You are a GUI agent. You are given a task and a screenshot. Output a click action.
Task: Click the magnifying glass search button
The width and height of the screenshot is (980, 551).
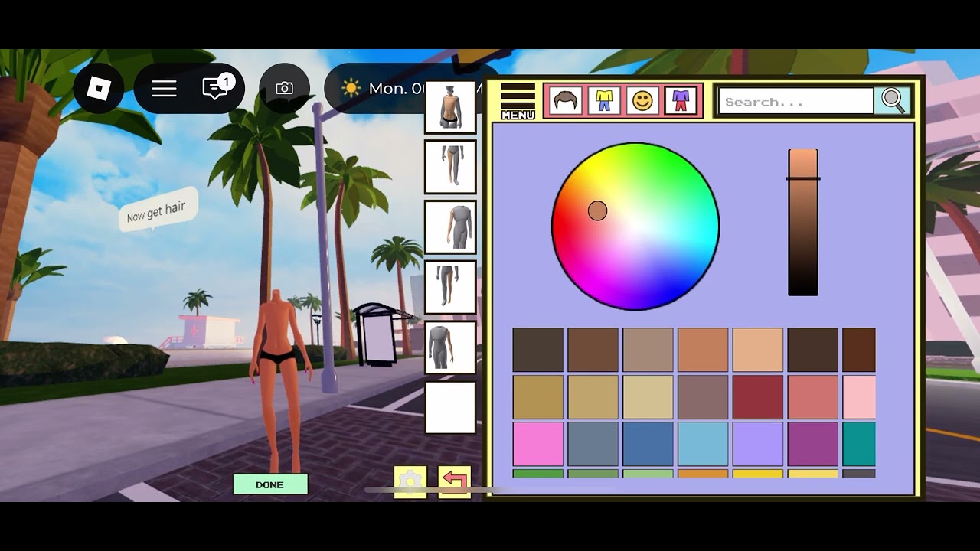(x=893, y=101)
